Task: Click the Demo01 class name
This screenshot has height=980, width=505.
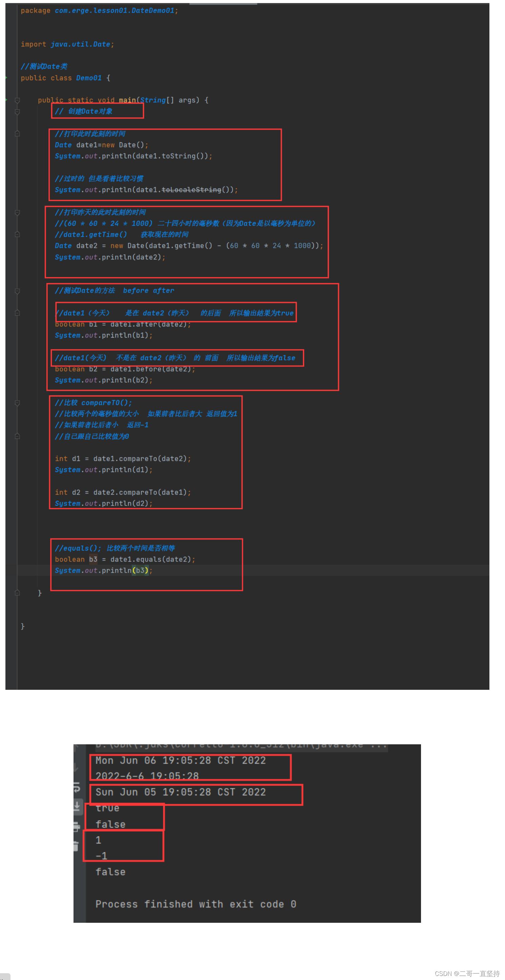Action: 89,78
